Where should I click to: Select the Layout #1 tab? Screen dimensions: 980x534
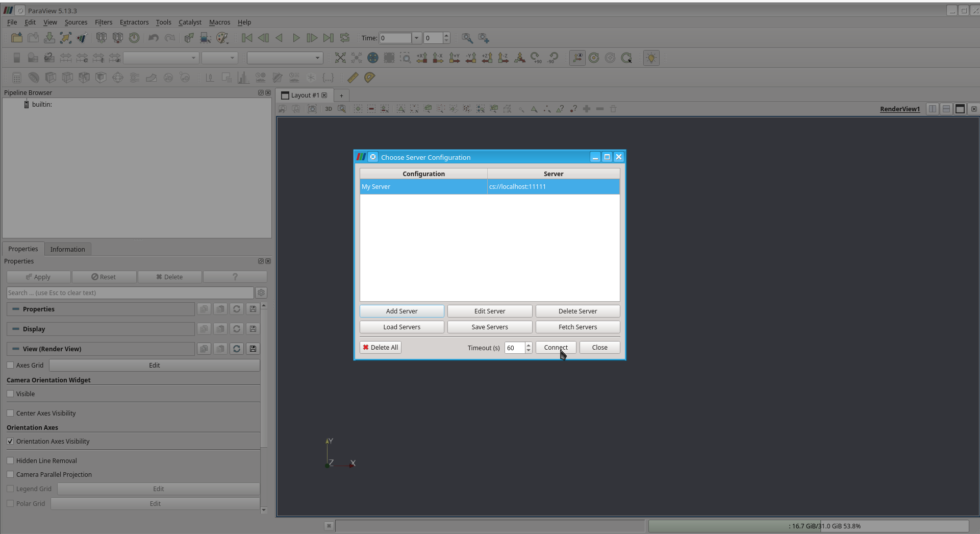coord(305,95)
